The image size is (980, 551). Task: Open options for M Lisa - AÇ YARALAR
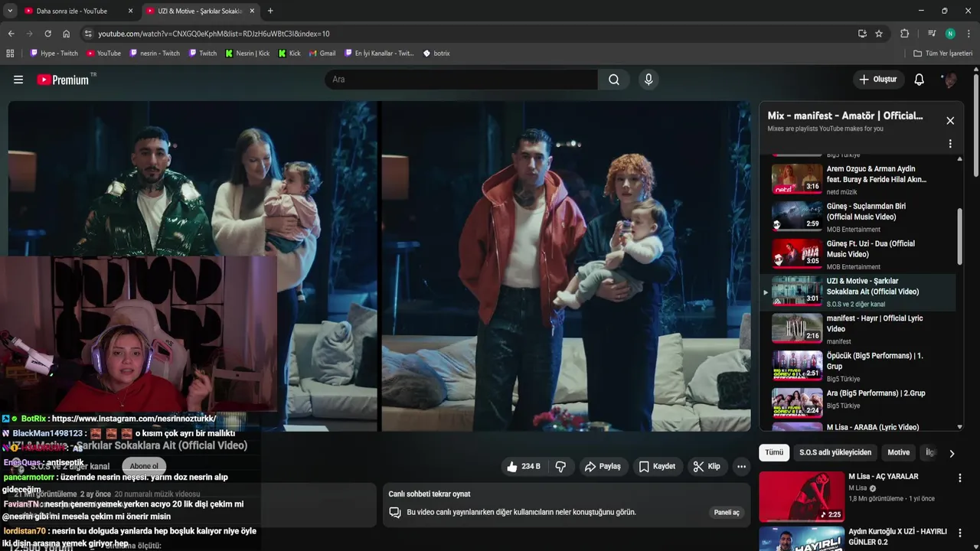pyautogui.click(x=959, y=478)
